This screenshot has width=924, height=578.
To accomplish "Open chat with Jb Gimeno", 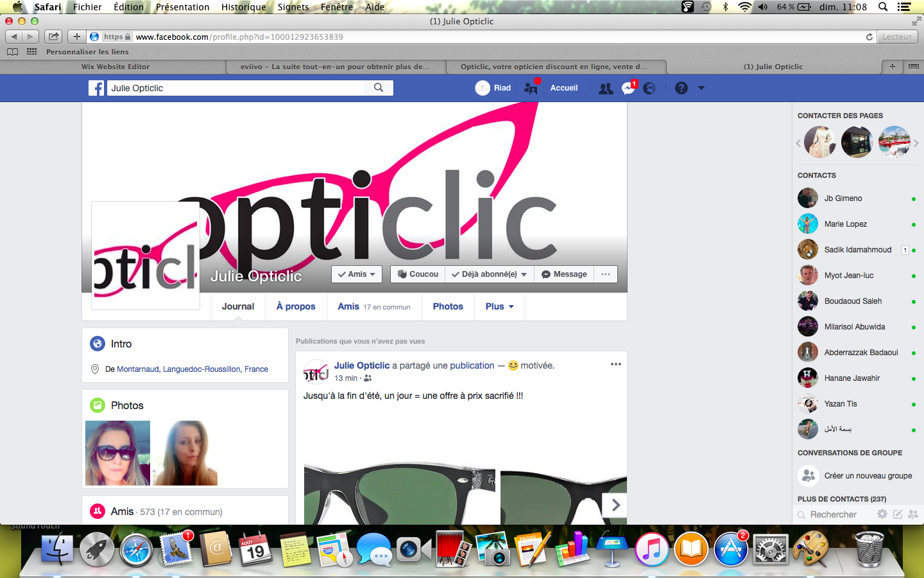I will (857, 198).
